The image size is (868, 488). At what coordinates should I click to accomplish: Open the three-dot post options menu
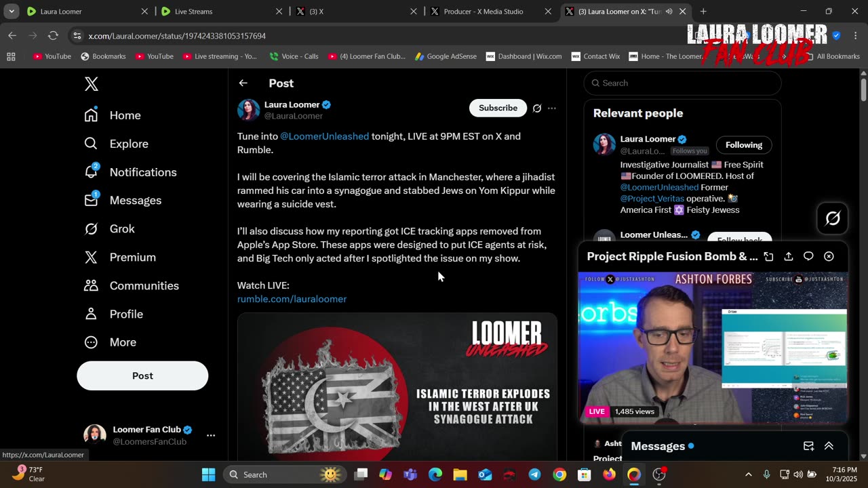tap(552, 108)
